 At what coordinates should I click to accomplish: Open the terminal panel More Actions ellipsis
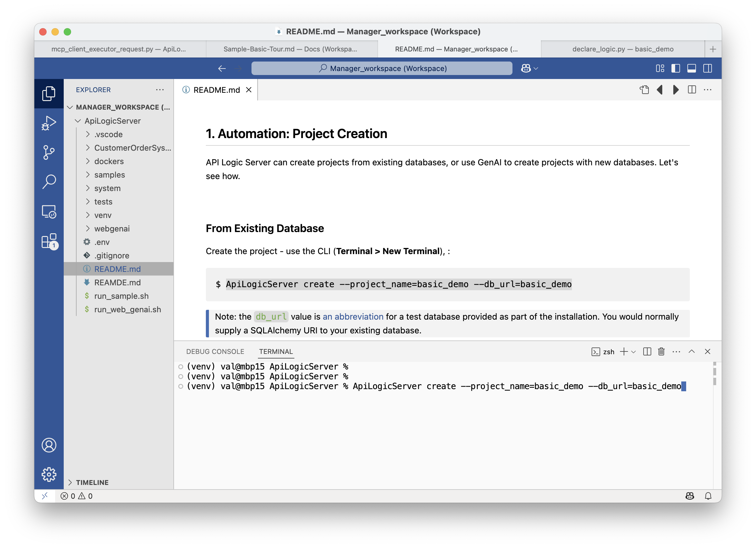(x=676, y=351)
